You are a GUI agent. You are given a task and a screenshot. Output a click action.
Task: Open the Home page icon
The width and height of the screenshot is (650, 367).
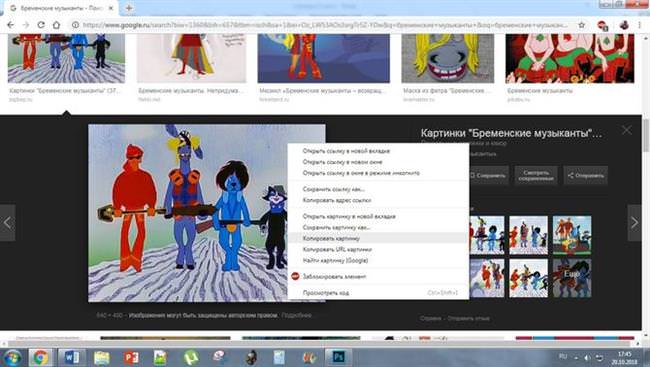pyautogui.click(x=56, y=25)
